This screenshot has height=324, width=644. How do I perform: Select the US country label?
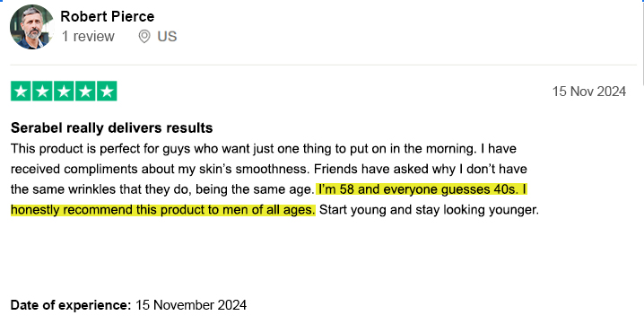pyautogui.click(x=167, y=36)
